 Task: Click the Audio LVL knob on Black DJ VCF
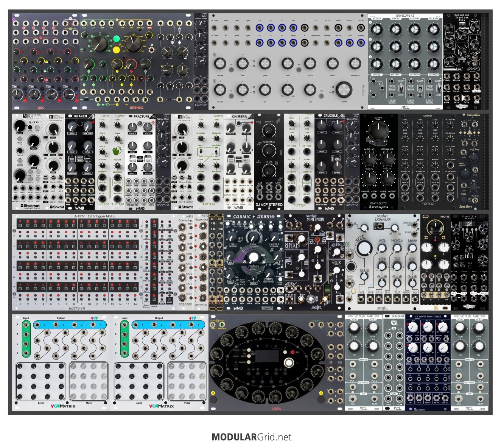tap(369, 158)
